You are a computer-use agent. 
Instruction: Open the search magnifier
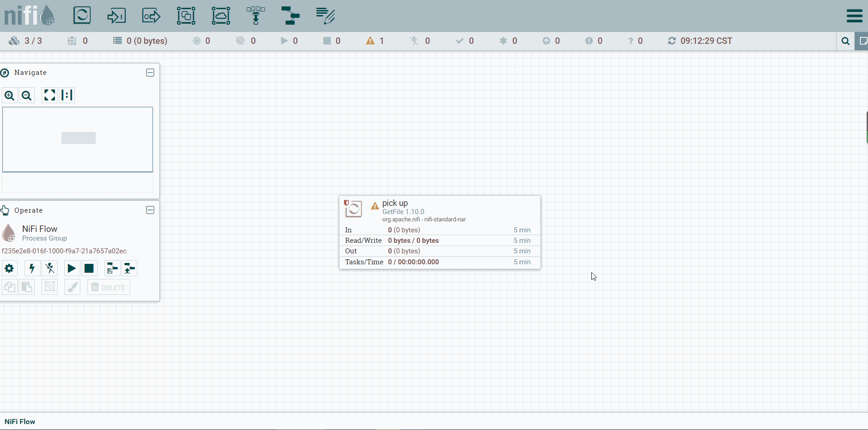click(x=846, y=41)
